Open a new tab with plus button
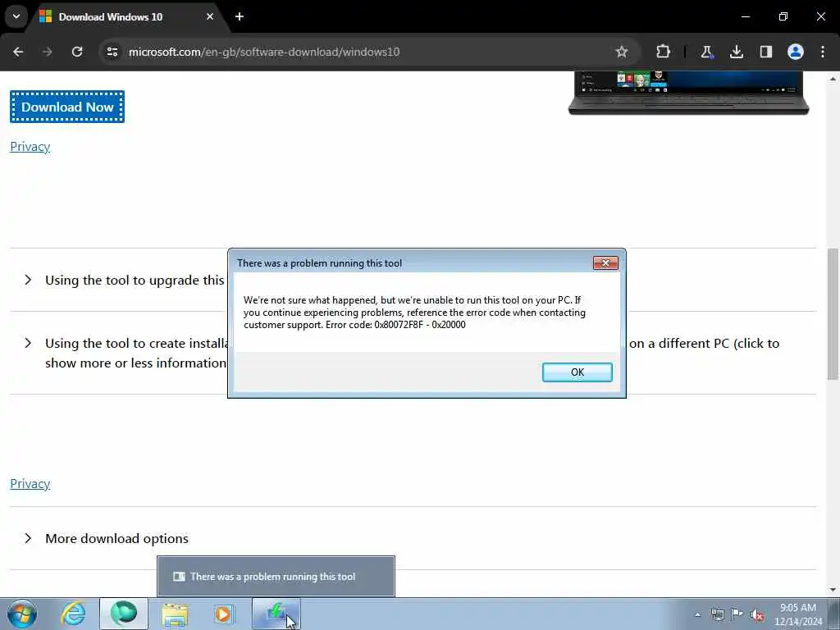The width and height of the screenshot is (840, 630). tap(240, 16)
